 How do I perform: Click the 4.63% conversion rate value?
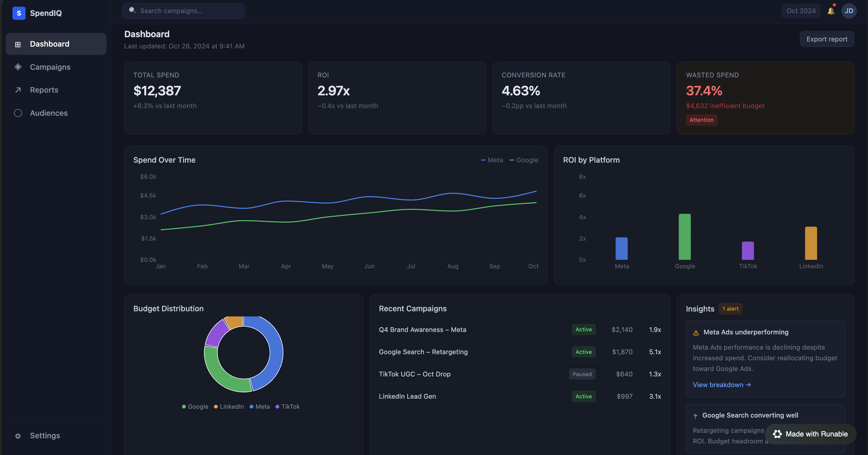(x=521, y=90)
